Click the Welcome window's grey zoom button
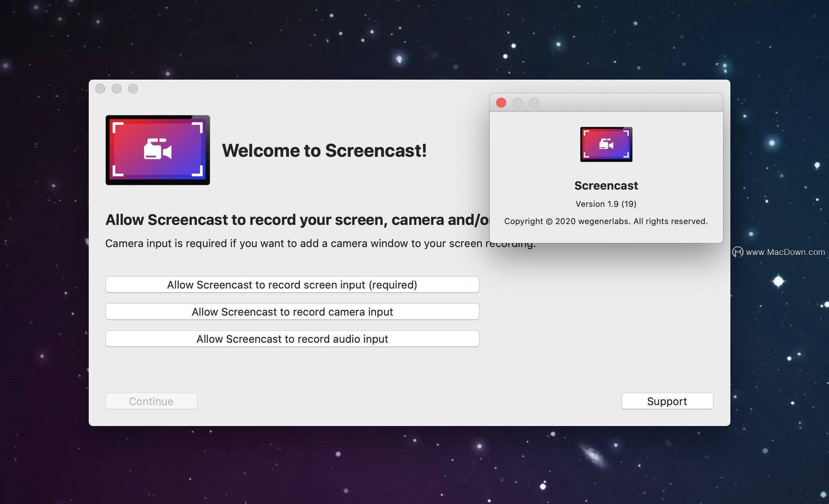This screenshot has height=504, width=829. 133,89
